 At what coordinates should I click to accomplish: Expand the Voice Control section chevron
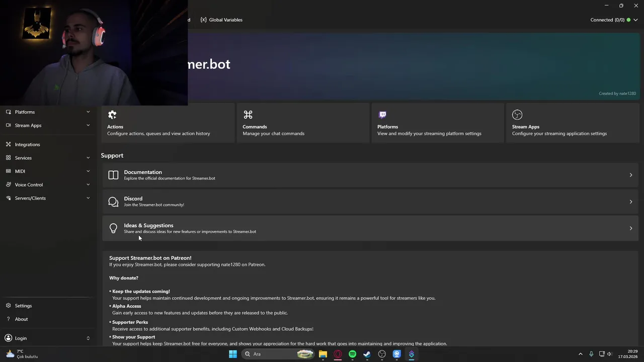(x=88, y=185)
